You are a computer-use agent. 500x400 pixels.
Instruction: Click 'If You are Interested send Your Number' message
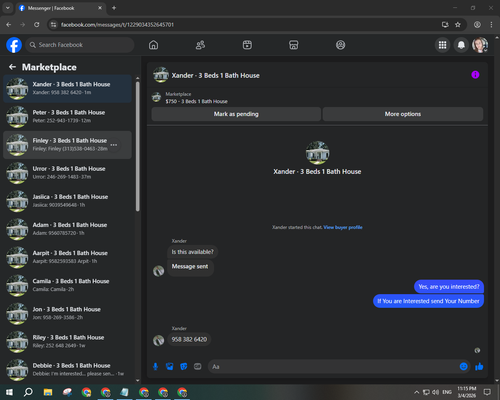point(428,301)
